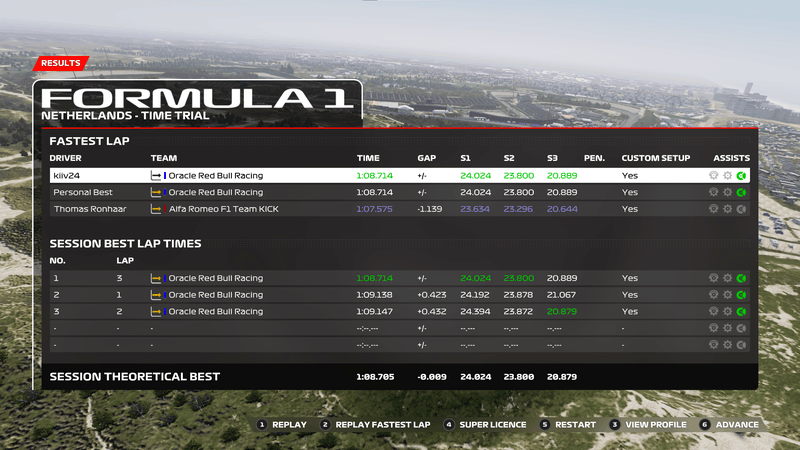Click wheel-shaped assist icon in the 1:09.138 row
Screen dimensions: 800x450
coord(713,295)
